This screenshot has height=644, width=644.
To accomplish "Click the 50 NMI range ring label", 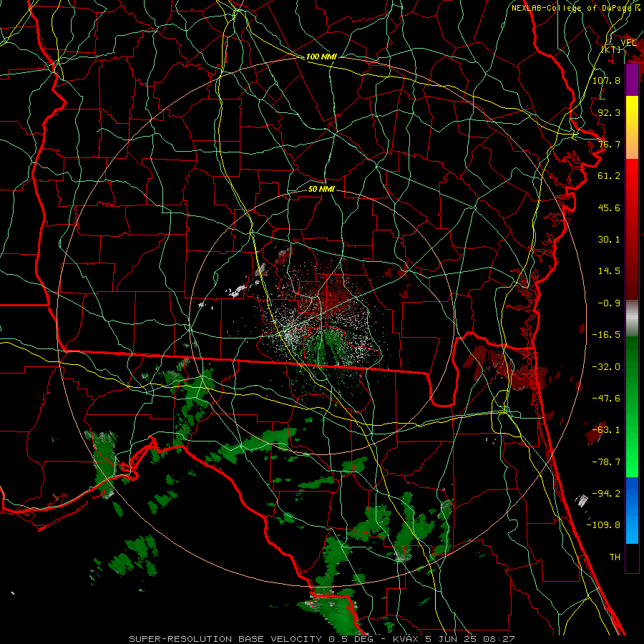I will pos(321,189).
